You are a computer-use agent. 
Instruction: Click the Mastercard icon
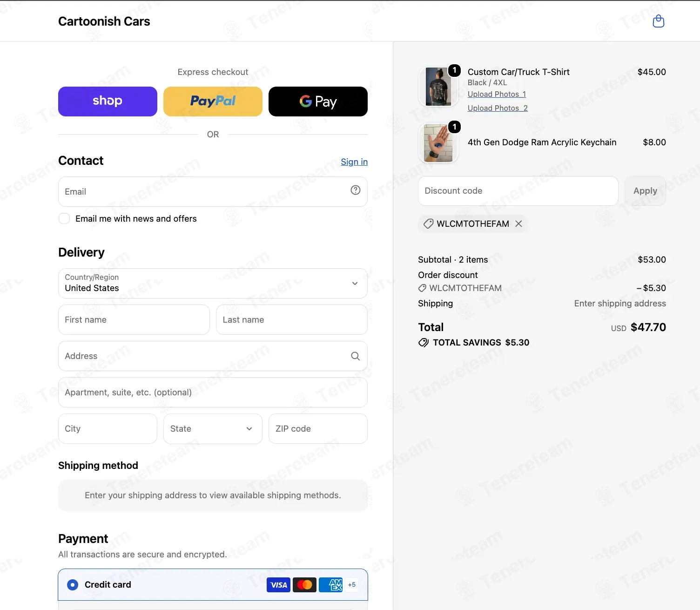[x=304, y=585]
